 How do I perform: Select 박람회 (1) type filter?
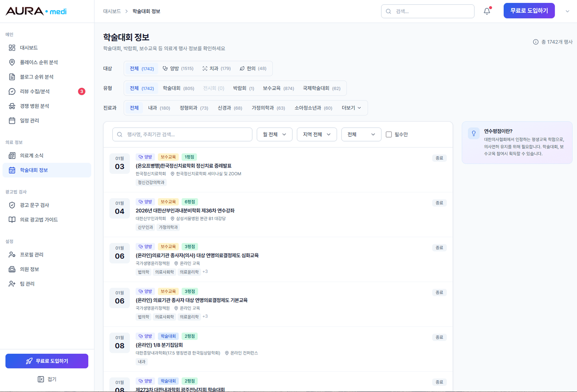tap(244, 88)
